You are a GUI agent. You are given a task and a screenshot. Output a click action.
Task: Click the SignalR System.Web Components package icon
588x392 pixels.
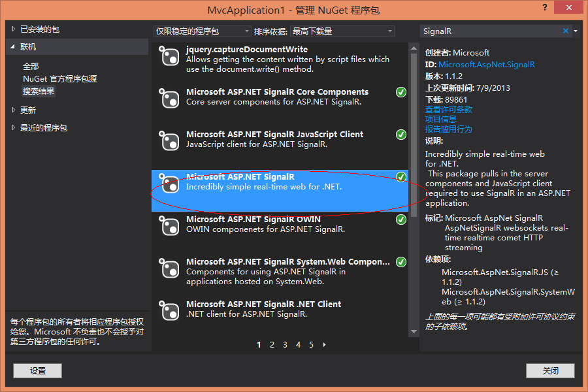click(x=169, y=269)
